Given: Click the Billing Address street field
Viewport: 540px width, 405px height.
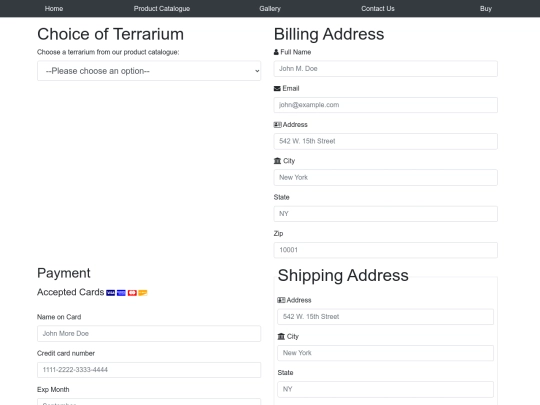Looking at the screenshot, I should click(x=385, y=141).
